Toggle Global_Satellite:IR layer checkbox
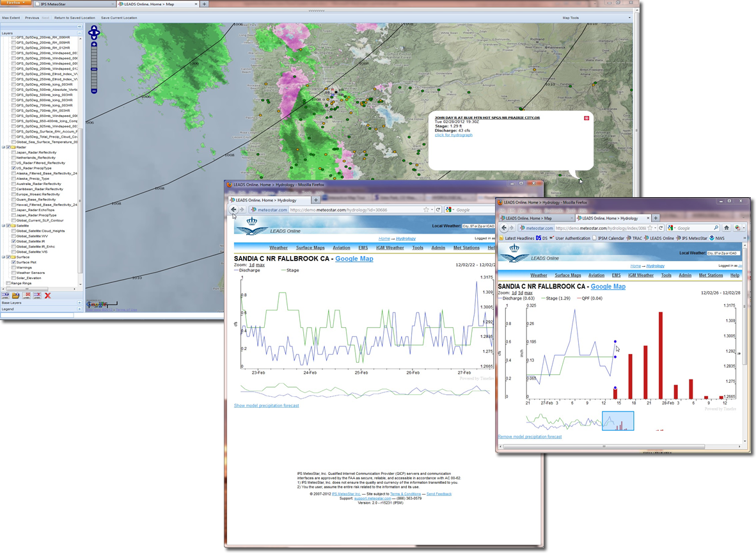Viewport: 756px width, 553px height. (13, 241)
